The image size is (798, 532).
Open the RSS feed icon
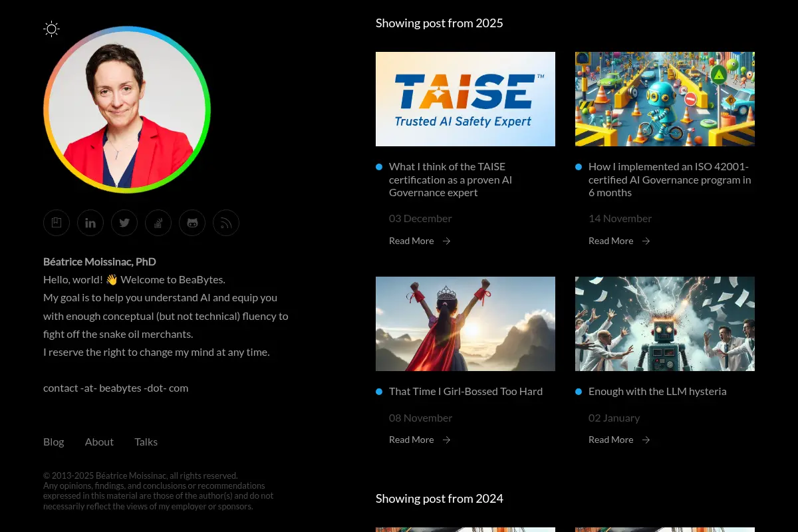pos(226,223)
